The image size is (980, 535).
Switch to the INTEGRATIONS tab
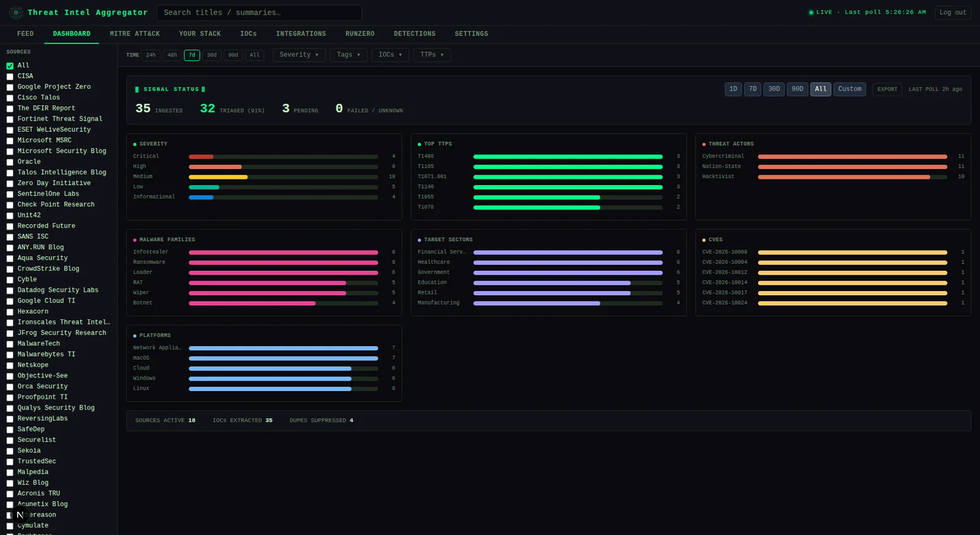pos(301,34)
